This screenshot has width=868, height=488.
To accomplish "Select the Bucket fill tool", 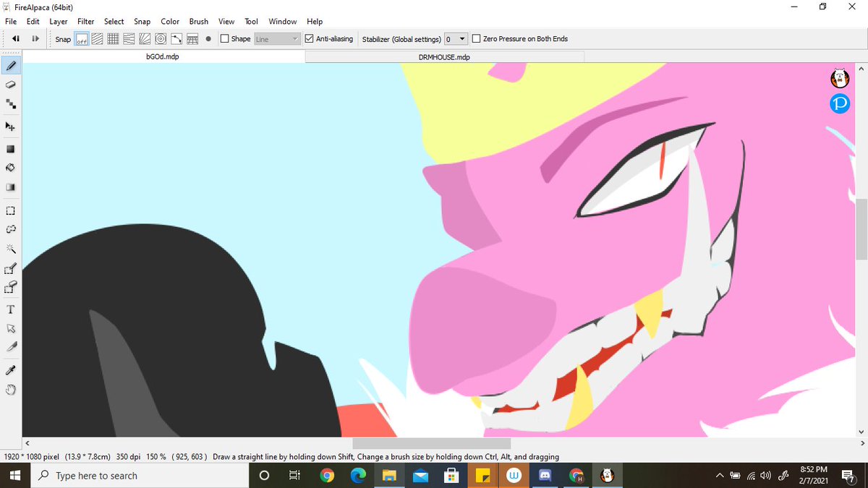I will point(11,168).
